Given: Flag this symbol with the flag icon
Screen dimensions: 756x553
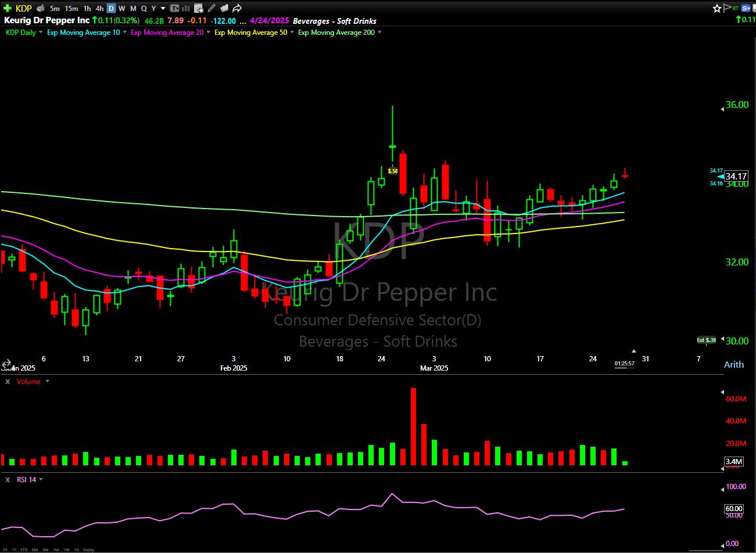Looking at the screenshot, I should point(726,8).
